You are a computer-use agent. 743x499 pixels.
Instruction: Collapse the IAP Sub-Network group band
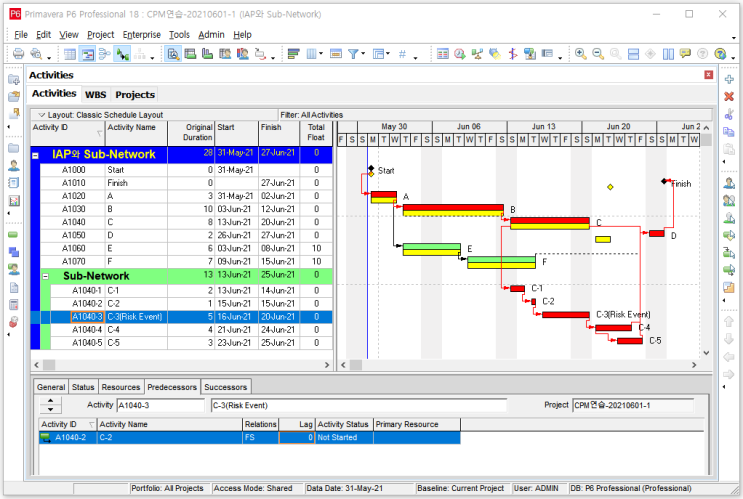[x=35, y=155]
